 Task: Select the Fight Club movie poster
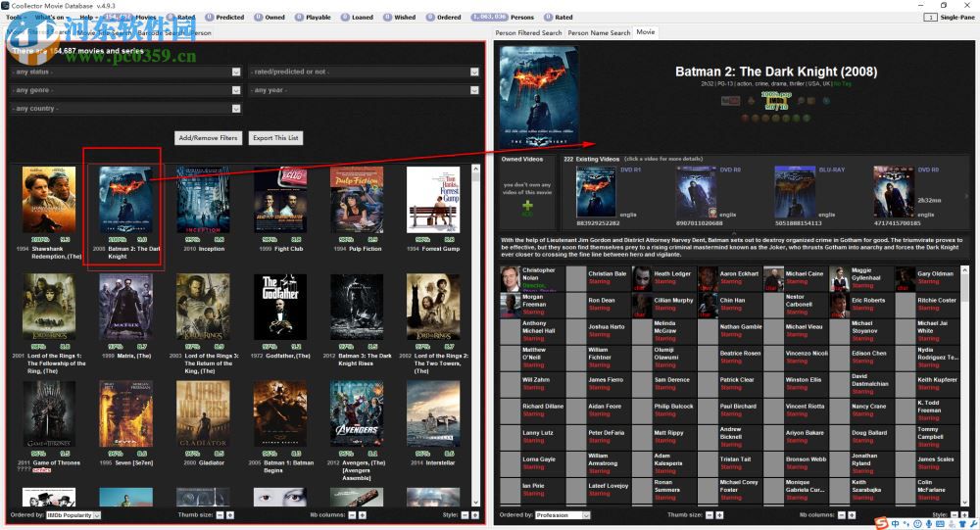click(280, 200)
